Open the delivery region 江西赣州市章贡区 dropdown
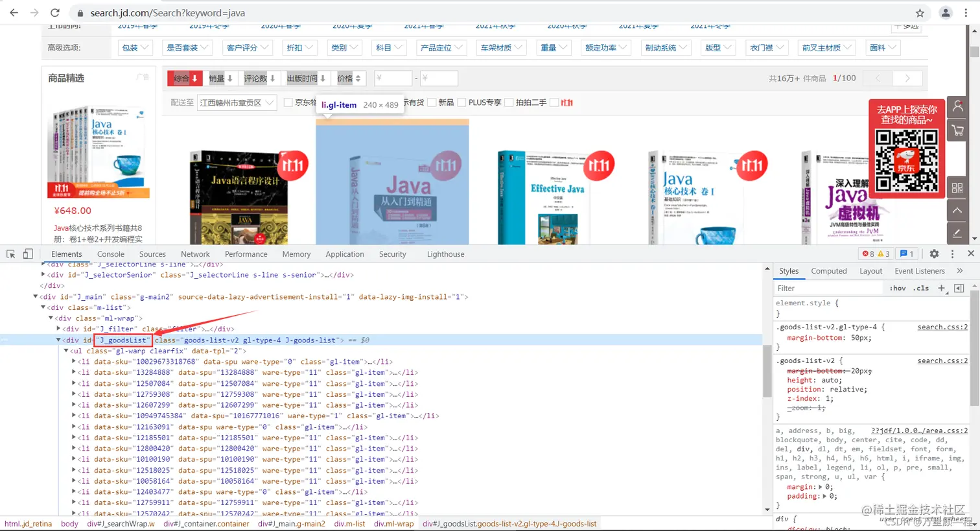This screenshot has height=531, width=980. click(237, 102)
